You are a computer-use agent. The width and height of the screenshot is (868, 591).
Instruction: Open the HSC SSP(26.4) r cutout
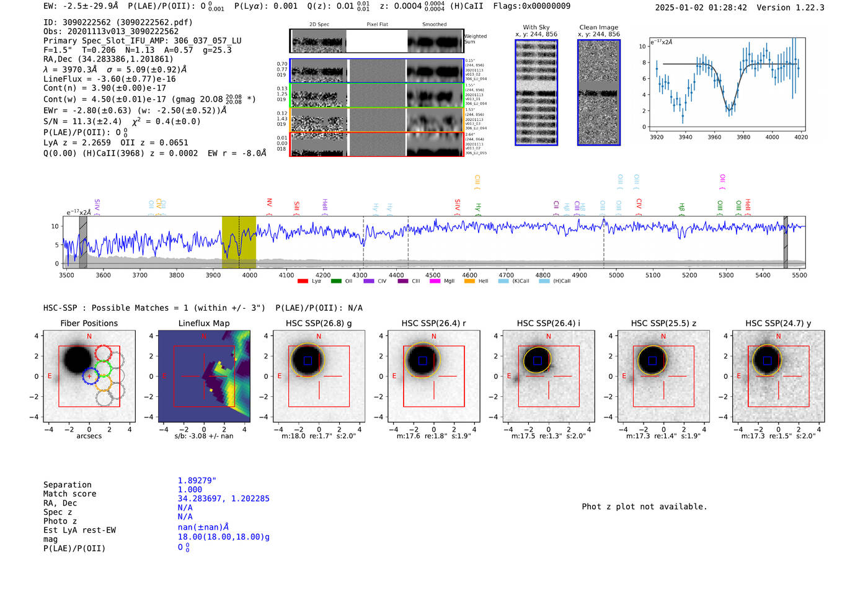click(433, 376)
